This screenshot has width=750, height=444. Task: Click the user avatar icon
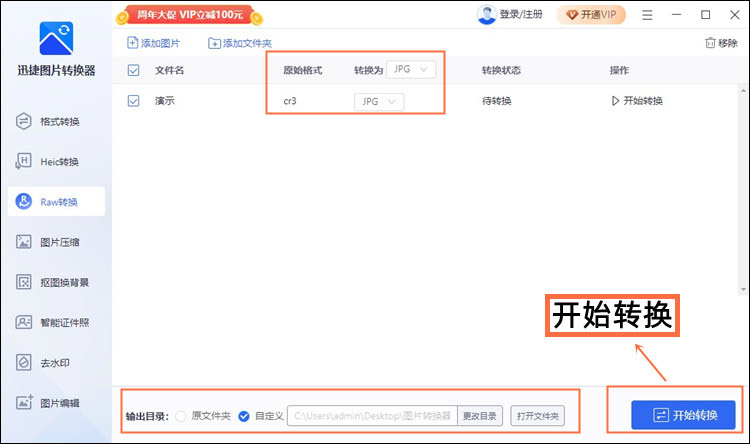click(x=486, y=15)
